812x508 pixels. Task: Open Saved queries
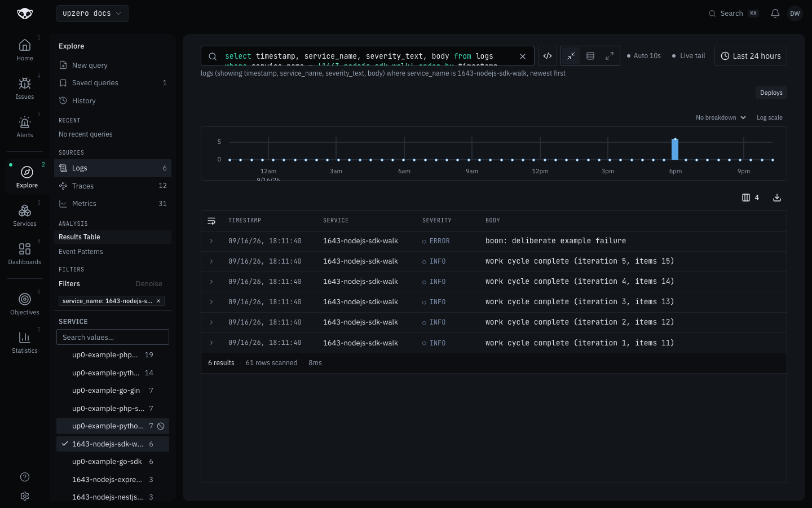(113, 83)
